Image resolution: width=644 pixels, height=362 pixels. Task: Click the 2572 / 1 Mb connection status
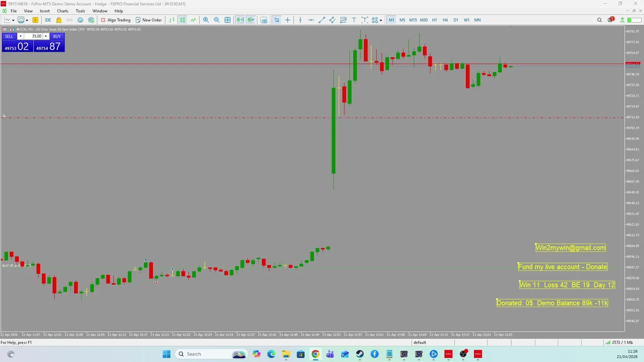click(619, 342)
